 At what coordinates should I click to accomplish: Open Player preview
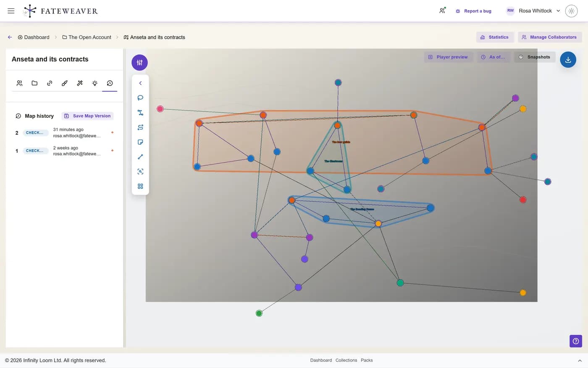point(448,57)
